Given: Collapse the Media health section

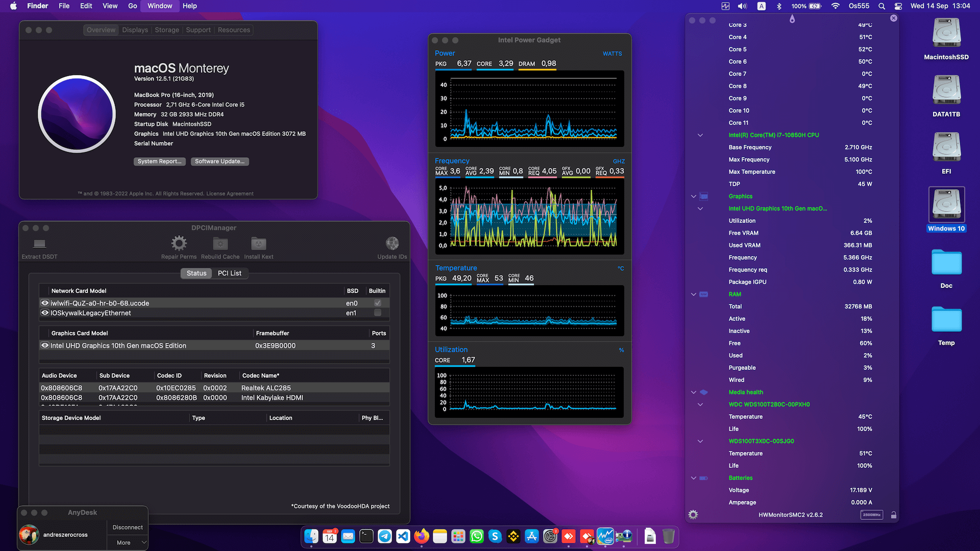Looking at the screenshot, I should click(x=694, y=392).
